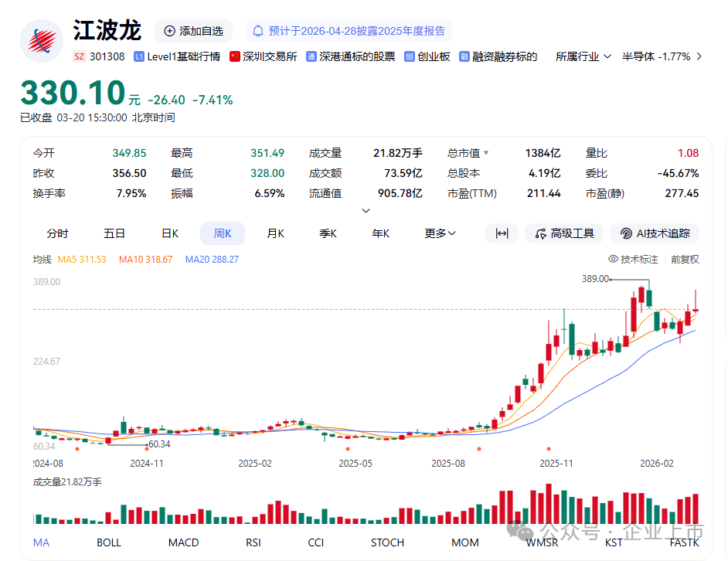Open the 高级工具 button
Screen dimensions: 728x561
point(564,233)
